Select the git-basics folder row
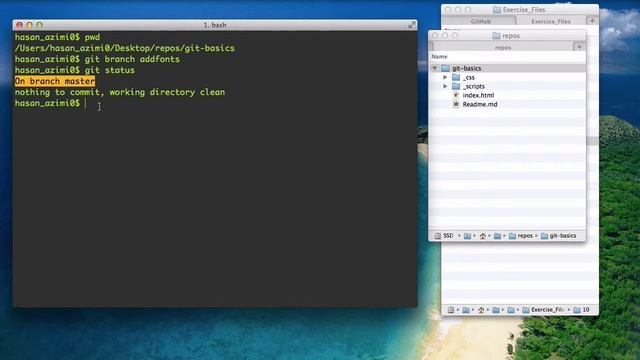 pyautogui.click(x=507, y=68)
